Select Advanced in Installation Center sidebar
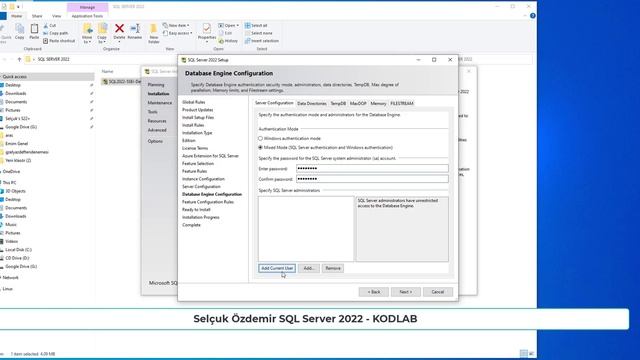The image size is (640, 360). pyautogui.click(x=157, y=130)
